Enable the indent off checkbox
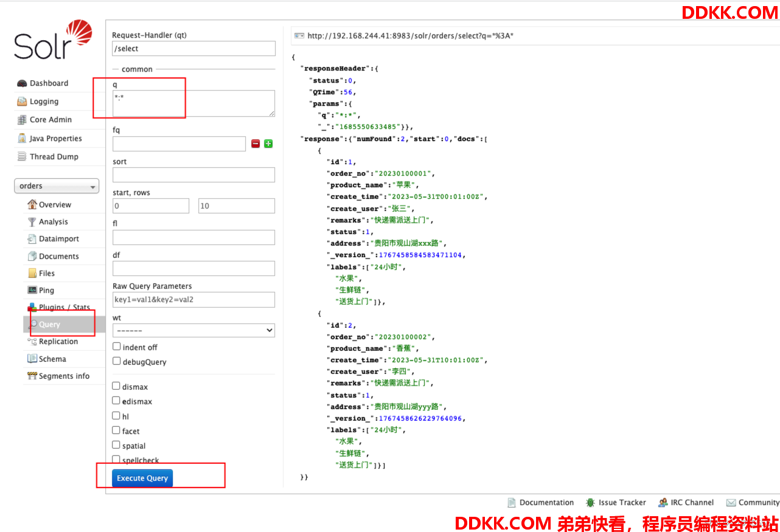Viewport: 780px width, 532px height. (x=116, y=347)
